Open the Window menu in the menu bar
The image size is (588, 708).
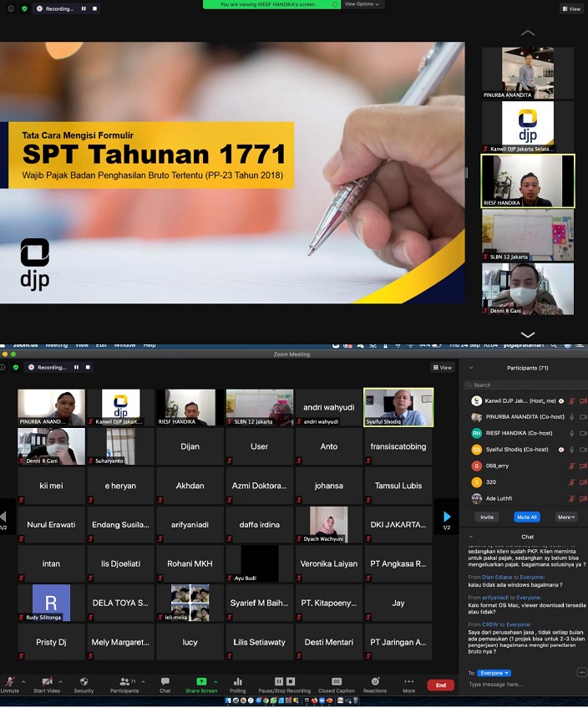[x=124, y=345]
